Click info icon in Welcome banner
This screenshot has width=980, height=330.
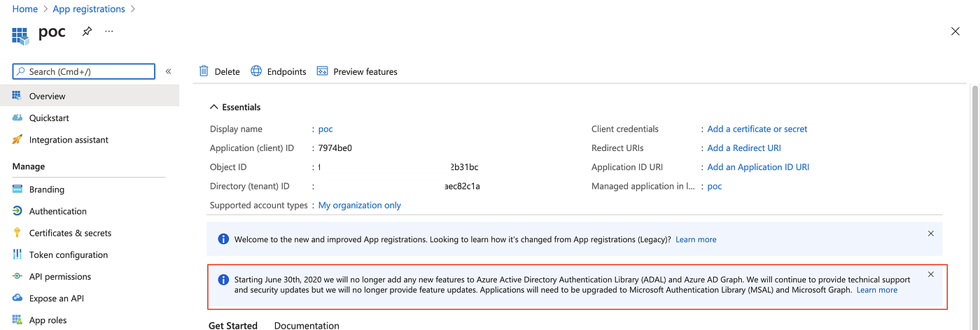pos(223,239)
